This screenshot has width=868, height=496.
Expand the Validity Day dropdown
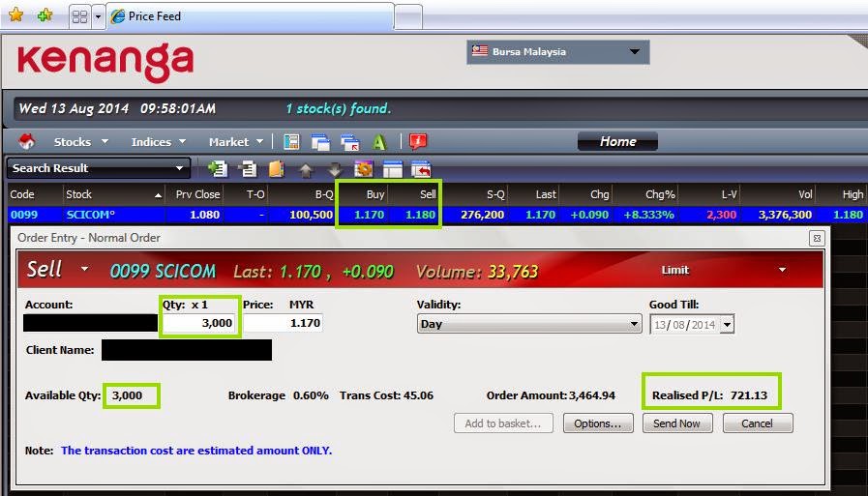click(x=634, y=324)
